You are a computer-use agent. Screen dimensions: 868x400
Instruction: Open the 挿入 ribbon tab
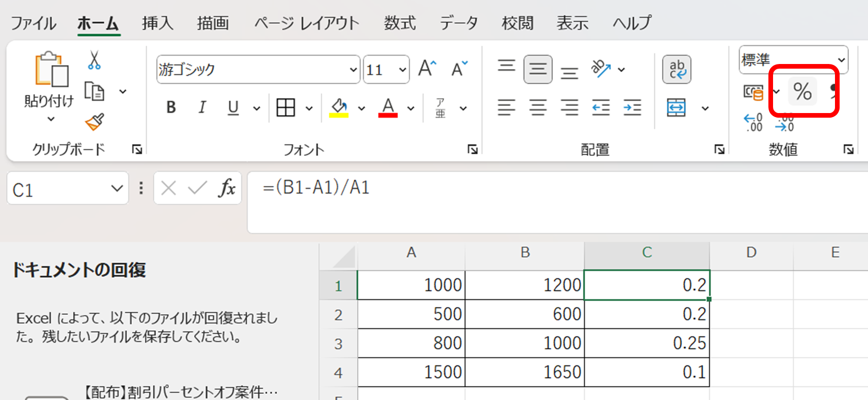pyautogui.click(x=157, y=23)
